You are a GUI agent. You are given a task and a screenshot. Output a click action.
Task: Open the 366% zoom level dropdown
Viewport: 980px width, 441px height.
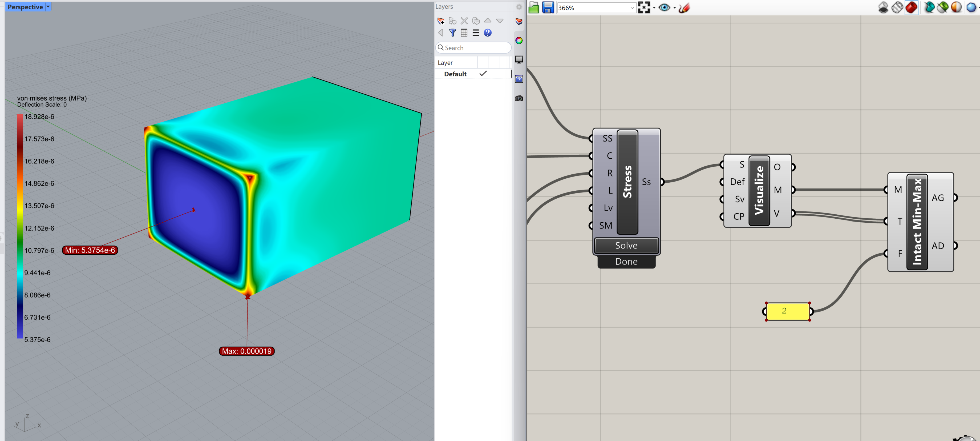[x=632, y=7]
